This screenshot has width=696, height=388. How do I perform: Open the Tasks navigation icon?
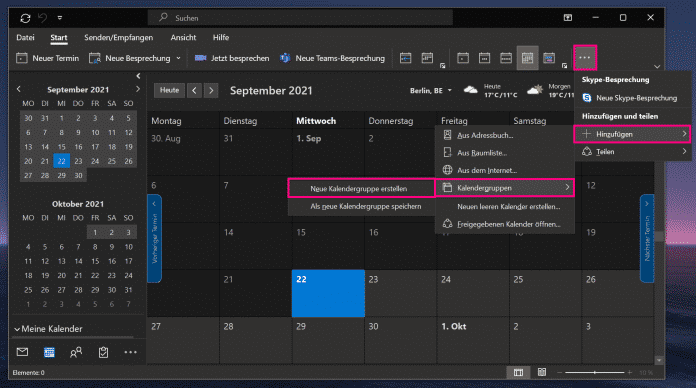(x=103, y=352)
